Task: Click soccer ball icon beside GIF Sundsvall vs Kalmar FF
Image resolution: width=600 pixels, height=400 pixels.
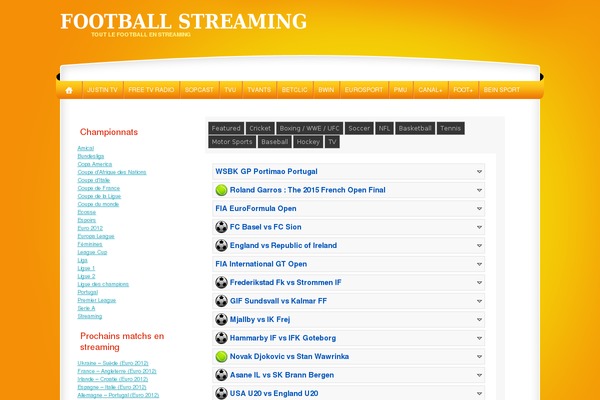Action: coord(221,301)
